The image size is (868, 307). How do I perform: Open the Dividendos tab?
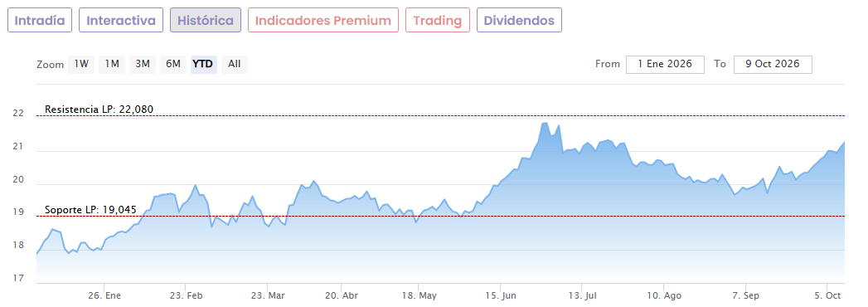[519, 21]
